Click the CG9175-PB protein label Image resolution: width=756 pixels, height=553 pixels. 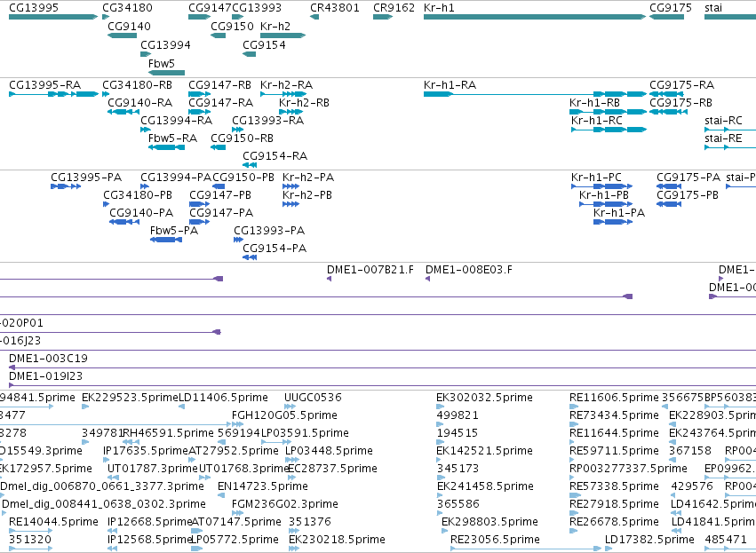(x=688, y=195)
